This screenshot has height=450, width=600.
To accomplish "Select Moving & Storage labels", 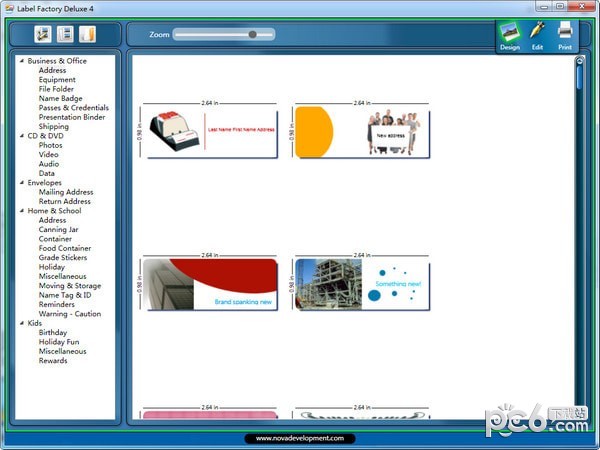I will coord(70,286).
